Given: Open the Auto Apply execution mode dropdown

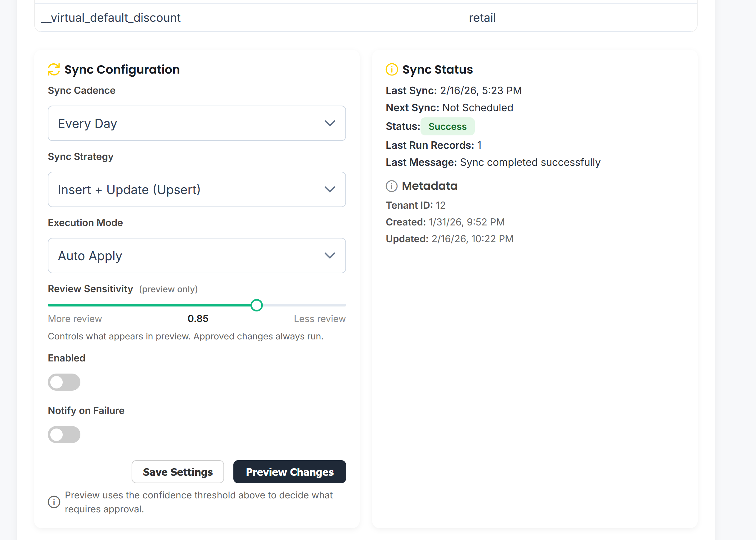Looking at the screenshot, I should pyautogui.click(x=197, y=256).
